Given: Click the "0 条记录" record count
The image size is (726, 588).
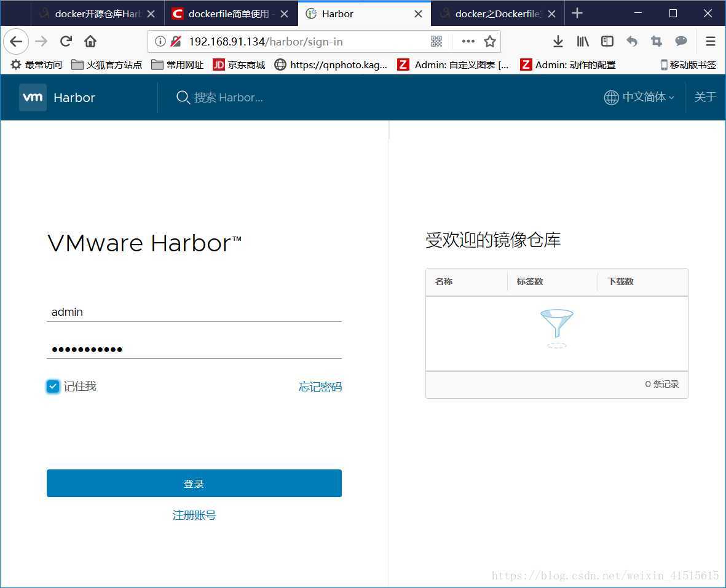Looking at the screenshot, I should pos(661,384).
